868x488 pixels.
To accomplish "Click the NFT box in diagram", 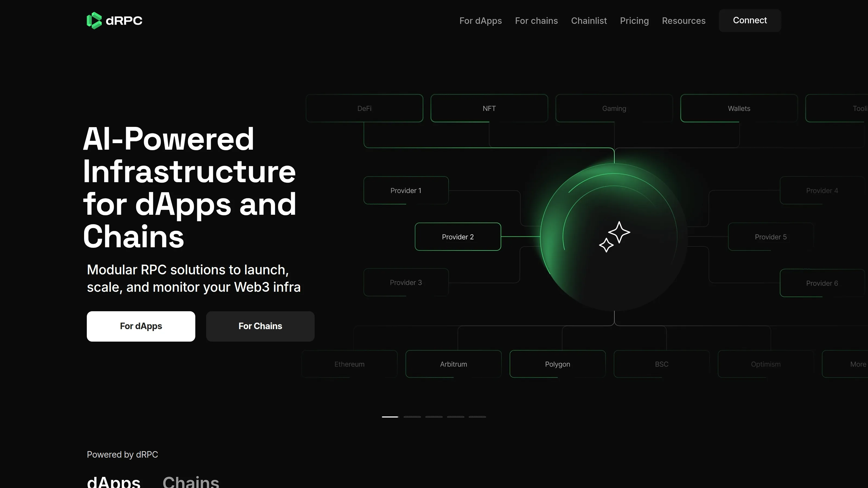I will click(x=489, y=108).
